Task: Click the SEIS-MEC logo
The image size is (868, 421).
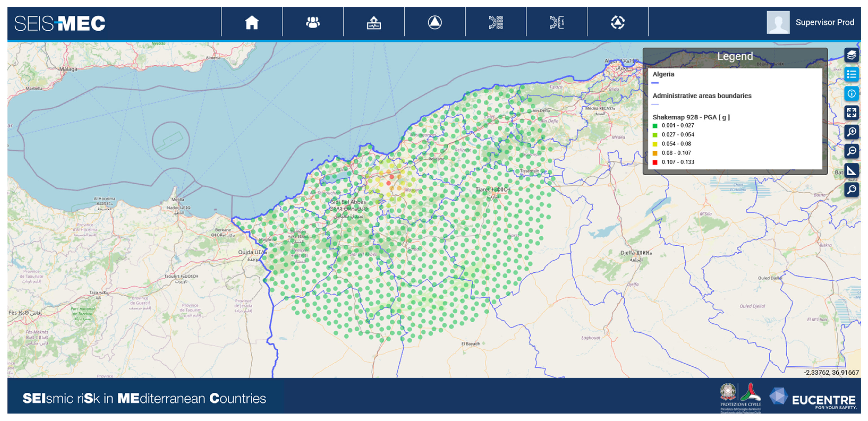Action: (60, 23)
